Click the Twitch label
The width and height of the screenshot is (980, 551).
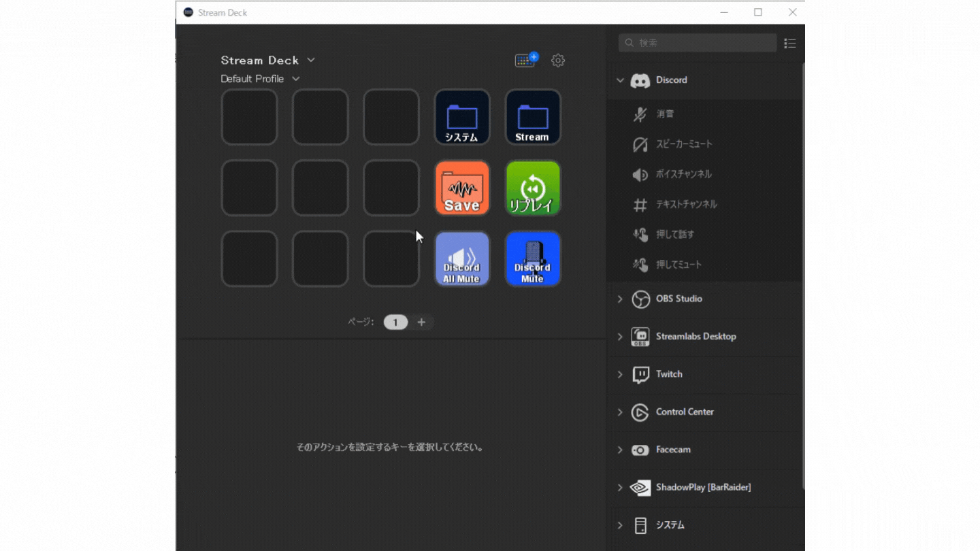click(669, 375)
